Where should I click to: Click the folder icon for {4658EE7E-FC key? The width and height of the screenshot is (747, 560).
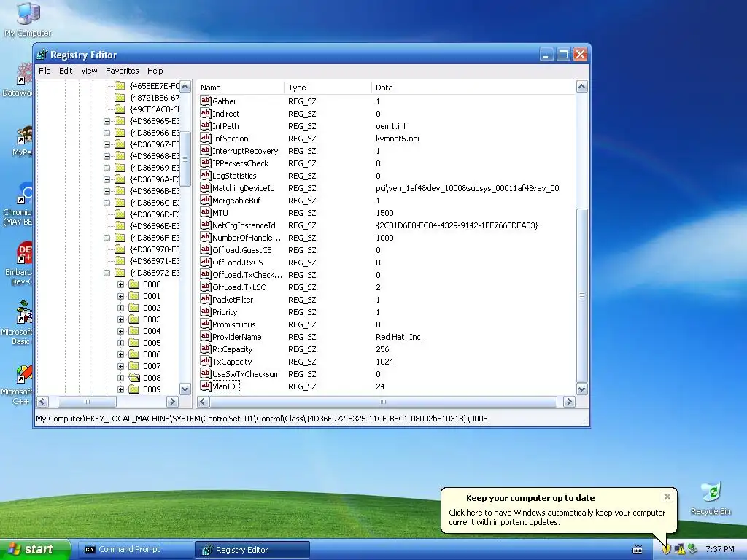(120, 86)
